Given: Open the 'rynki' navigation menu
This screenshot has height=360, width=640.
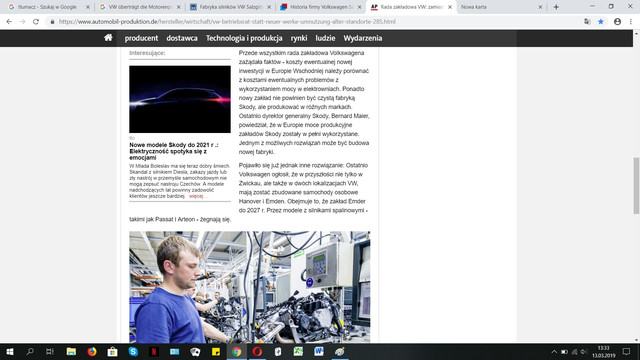Looking at the screenshot, I should [x=299, y=38].
